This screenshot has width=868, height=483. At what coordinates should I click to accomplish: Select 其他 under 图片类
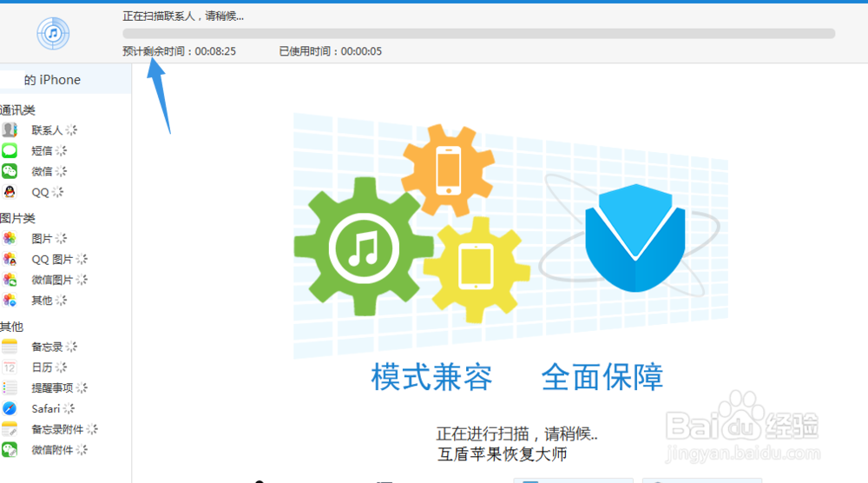pyautogui.click(x=42, y=301)
